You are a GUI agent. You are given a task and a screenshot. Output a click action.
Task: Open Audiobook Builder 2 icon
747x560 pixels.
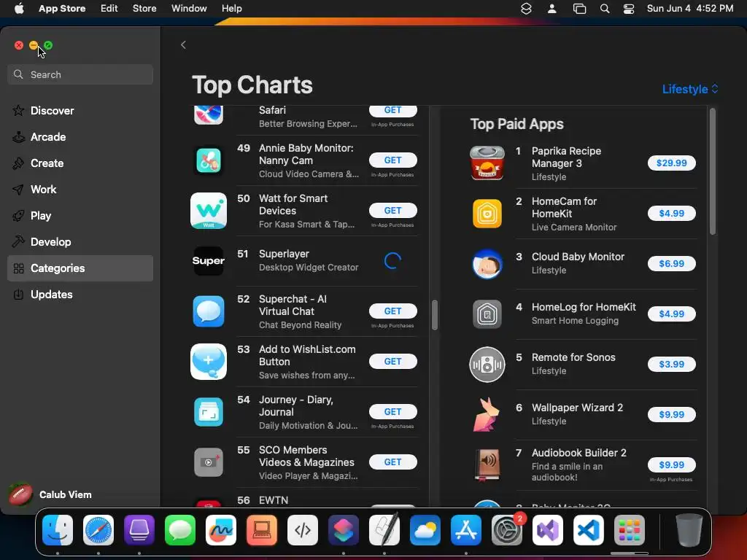point(487,464)
